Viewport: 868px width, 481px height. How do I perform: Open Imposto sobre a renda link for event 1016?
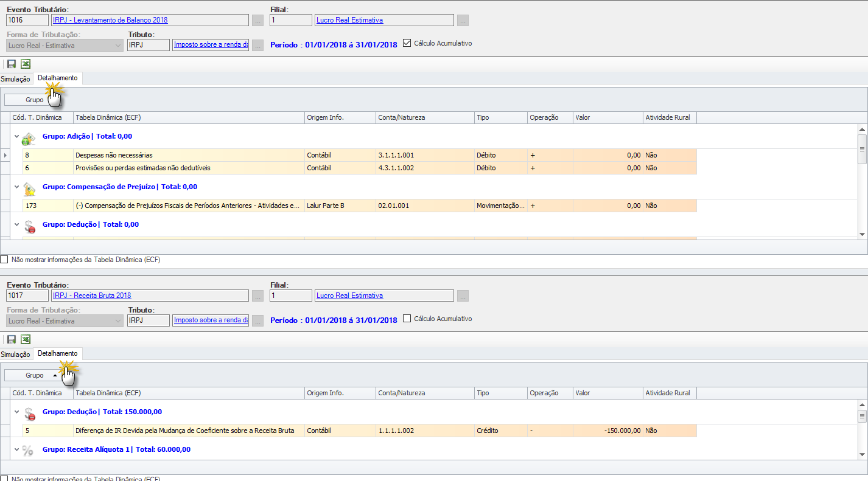(x=211, y=45)
